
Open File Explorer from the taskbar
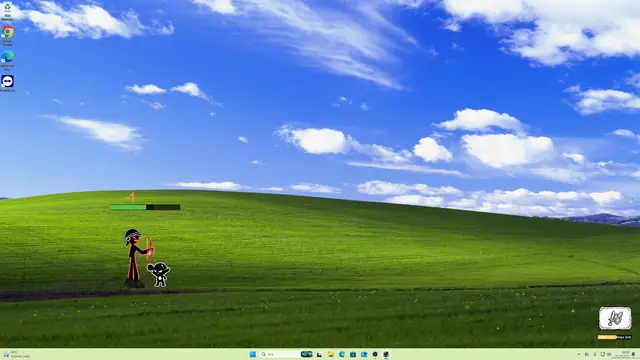tap(331, 354)
